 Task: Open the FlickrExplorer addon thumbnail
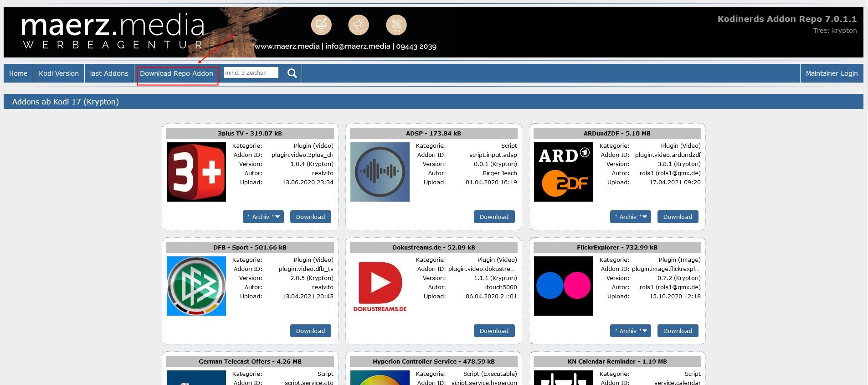(x=564, y=286)
